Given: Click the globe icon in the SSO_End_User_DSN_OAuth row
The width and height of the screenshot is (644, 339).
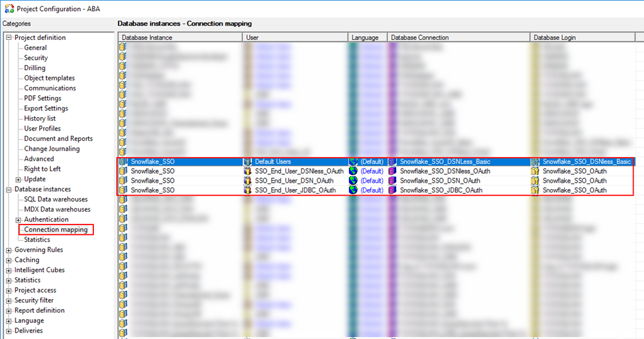Looking at the screenshot, I should click(353, 181).
